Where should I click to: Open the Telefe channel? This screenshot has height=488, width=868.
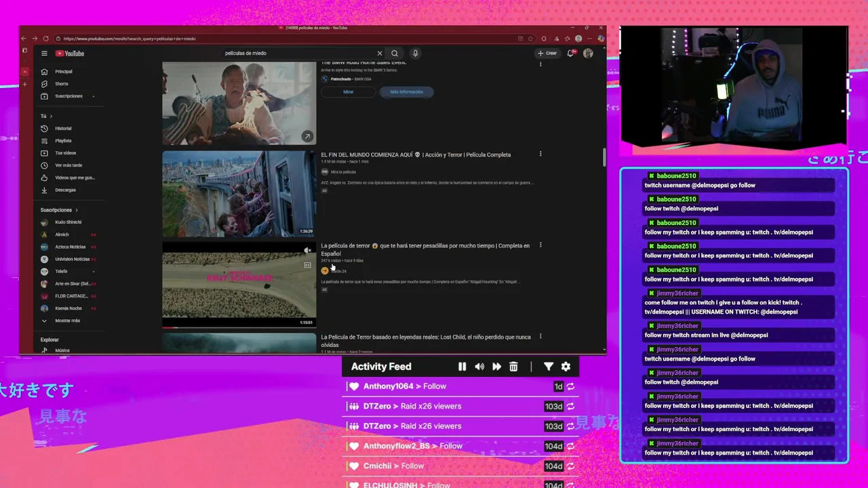pos(61,271)
